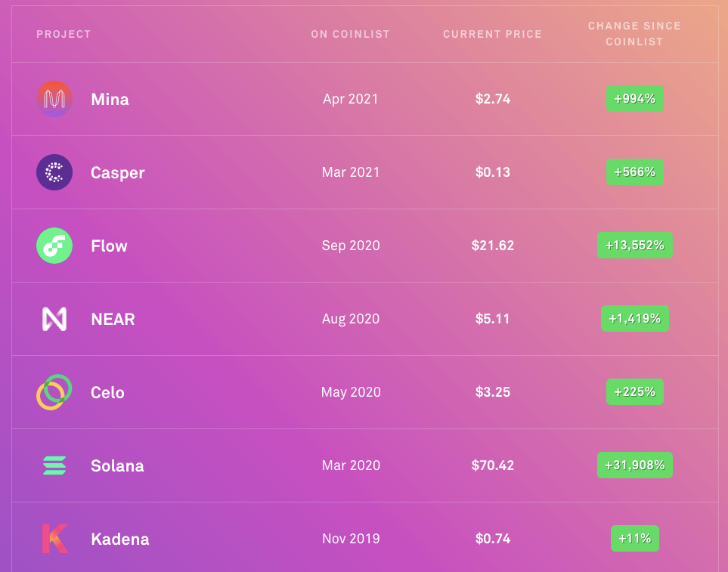Image resolution: width=728 pixels, height=572 pixels.
Task: Open the Mina project name link
Action: click(x=110, y=99)
